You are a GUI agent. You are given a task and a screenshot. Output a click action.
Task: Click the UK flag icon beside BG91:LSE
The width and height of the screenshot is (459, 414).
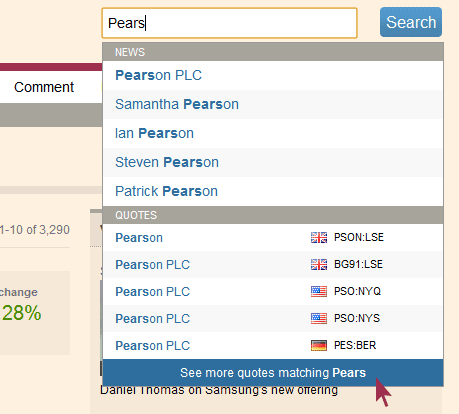(319, 264)
